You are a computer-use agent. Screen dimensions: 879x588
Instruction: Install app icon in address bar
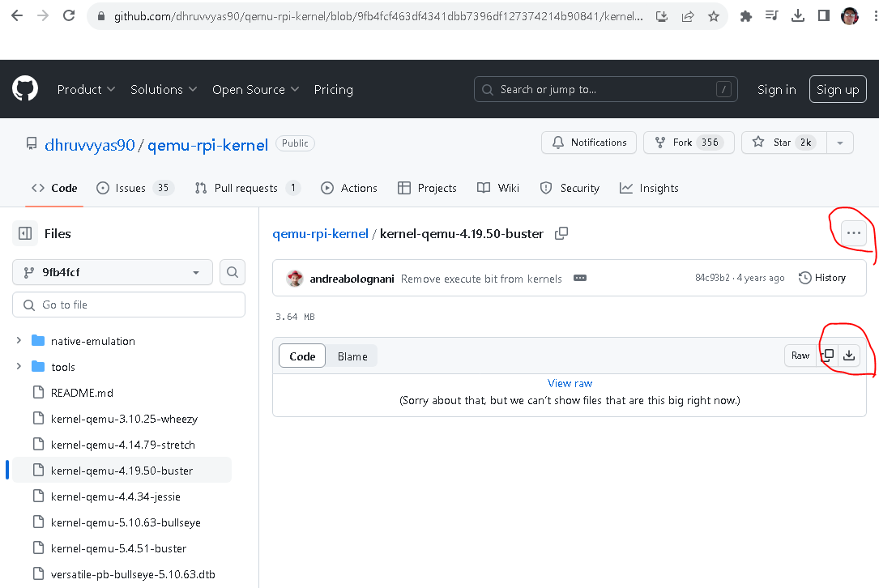(662, 16)
